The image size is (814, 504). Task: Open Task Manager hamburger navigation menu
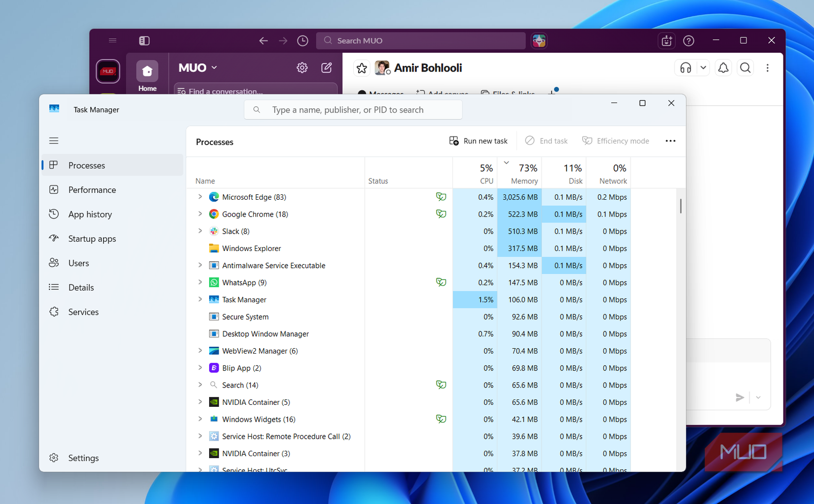point(54,141)
